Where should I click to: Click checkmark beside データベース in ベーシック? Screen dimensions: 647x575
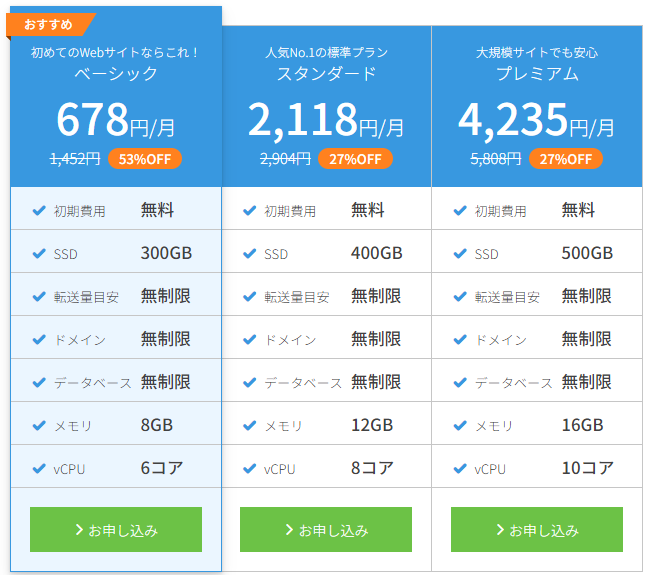pyautogui.click(x=39, y=383)
